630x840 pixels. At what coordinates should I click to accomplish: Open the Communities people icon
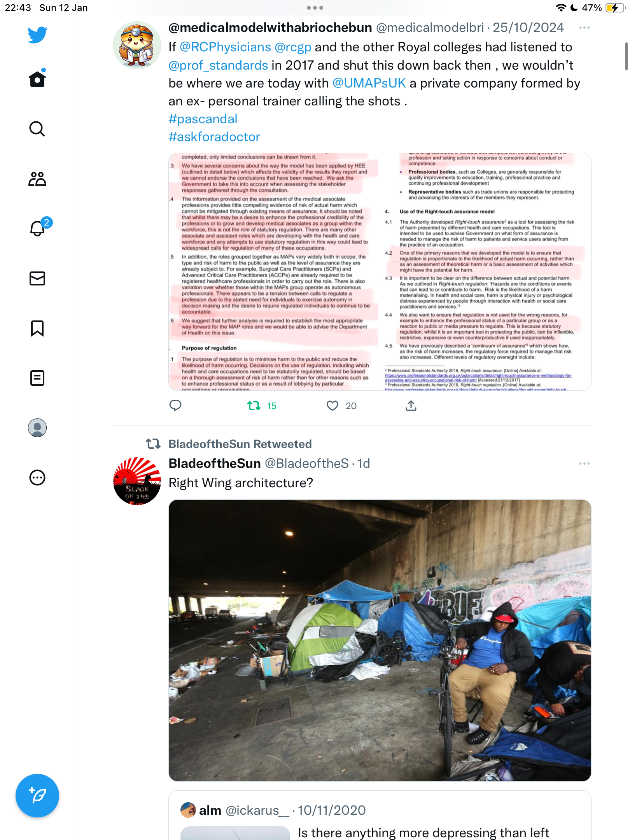point(37,179)
